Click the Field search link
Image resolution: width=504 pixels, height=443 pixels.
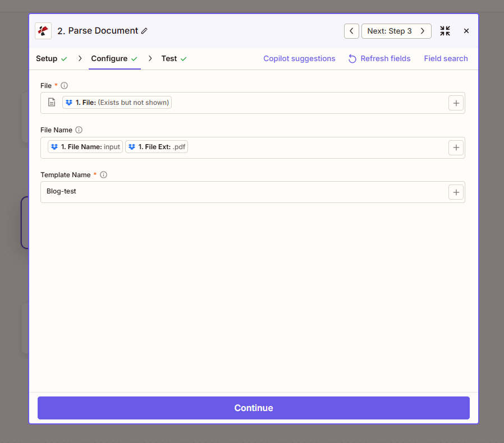click(446, 58)
